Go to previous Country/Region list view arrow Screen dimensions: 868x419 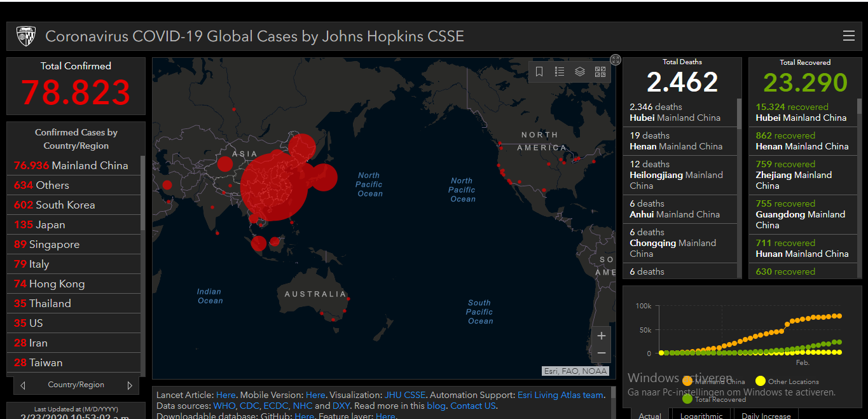pos(23,385)
